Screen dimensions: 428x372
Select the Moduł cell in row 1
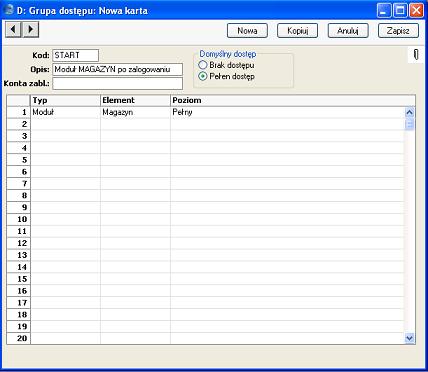click(65, 112)
